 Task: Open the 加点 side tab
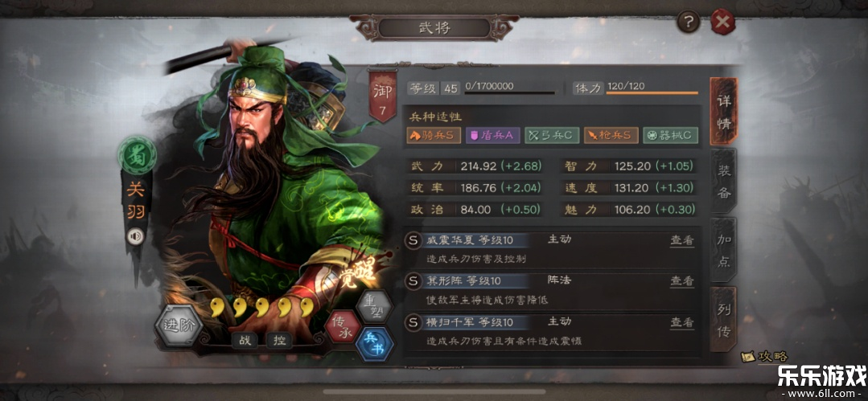click(x=723, y=250)
